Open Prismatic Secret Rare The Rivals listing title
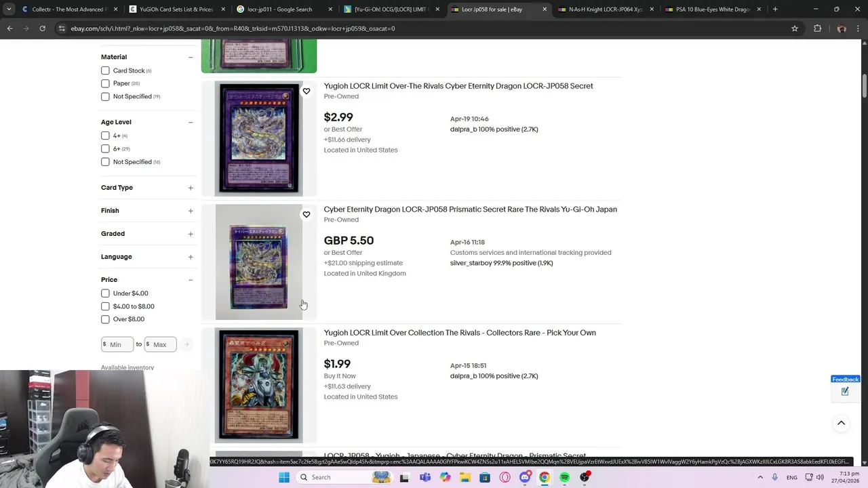This screenshot has height=488, width=868. tap(470, 209)
